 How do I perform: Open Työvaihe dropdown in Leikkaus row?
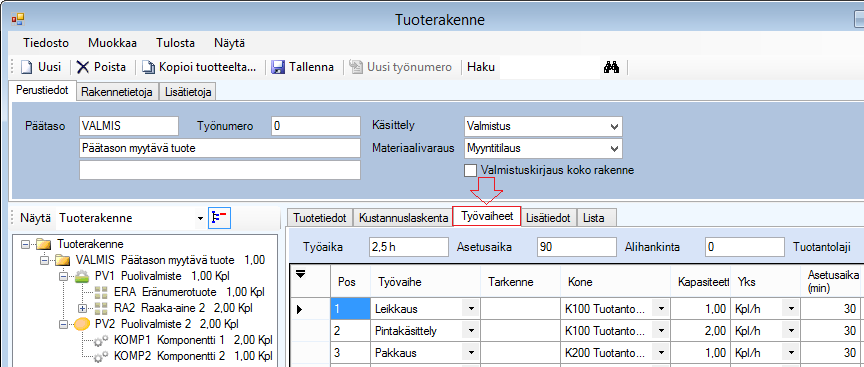471,309
